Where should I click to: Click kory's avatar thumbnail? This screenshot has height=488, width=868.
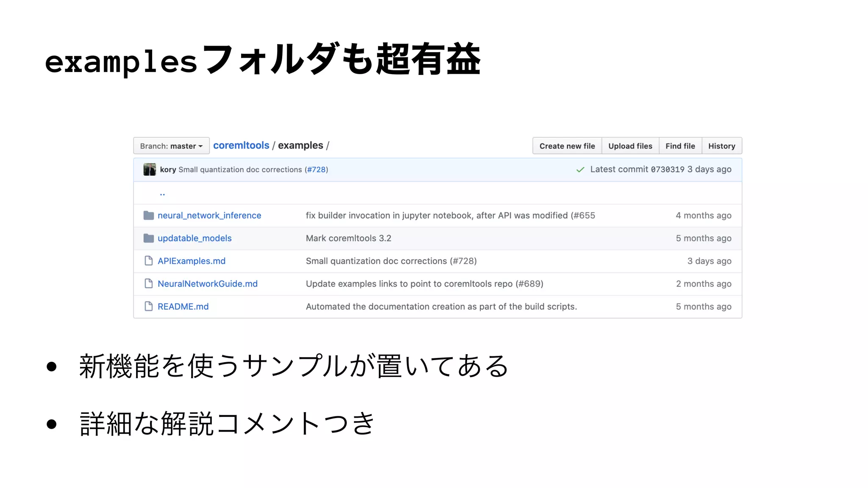pyautogui.click(x=150, y=169)
